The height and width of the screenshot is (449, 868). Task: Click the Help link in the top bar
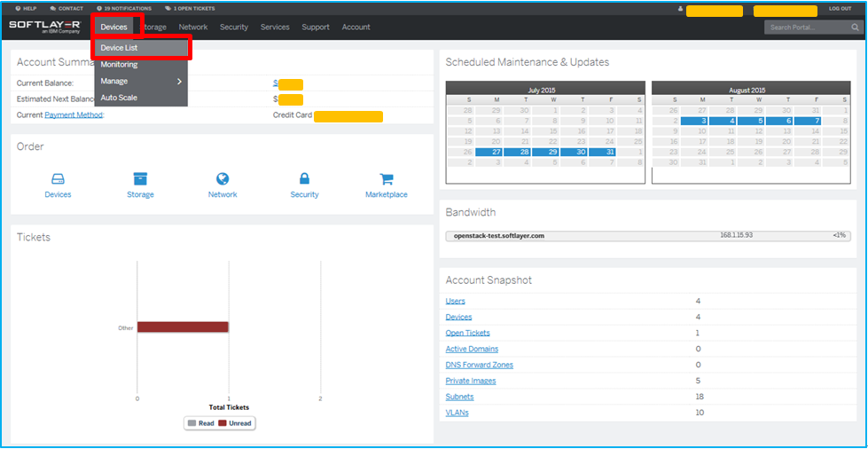click(26, 9)
